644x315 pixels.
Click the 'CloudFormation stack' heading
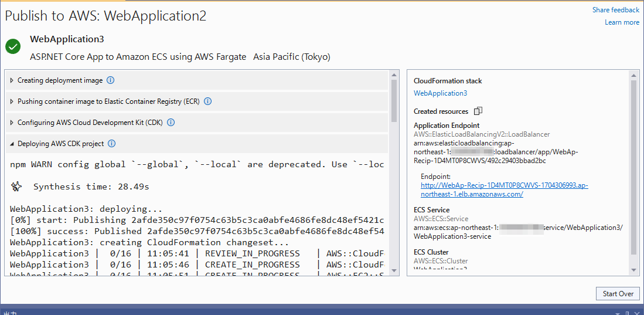[448, 81]
